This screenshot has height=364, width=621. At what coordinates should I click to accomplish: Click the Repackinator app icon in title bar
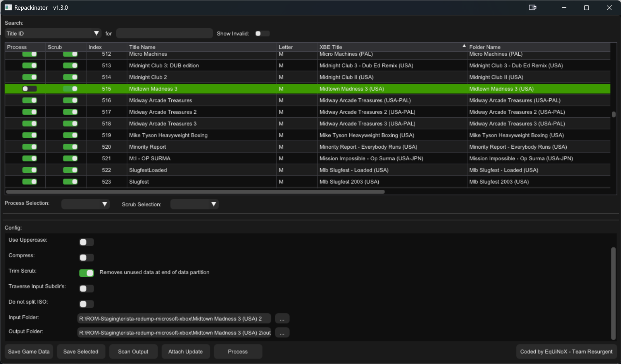coord(8,7)
